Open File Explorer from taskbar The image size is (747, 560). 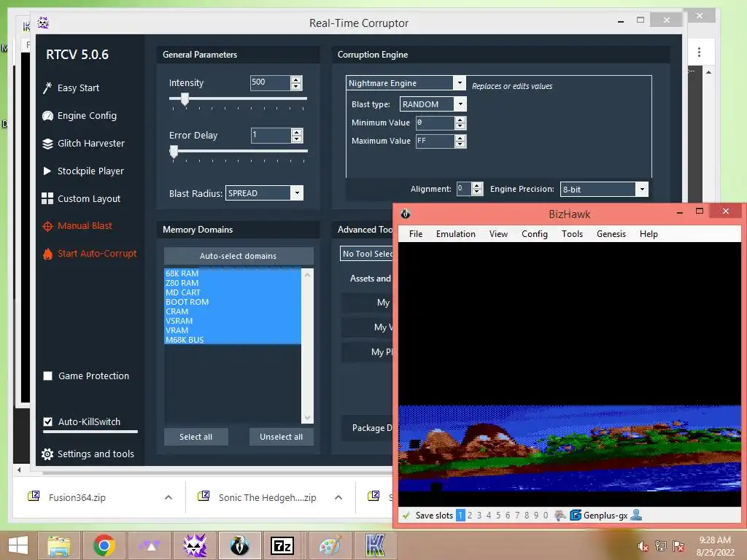pyautogui.click(x=58, y=545)
